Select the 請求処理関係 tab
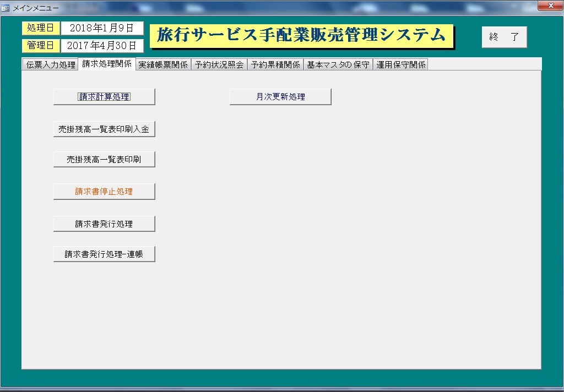Screen dimensions: 564x392 pos(107,64)
